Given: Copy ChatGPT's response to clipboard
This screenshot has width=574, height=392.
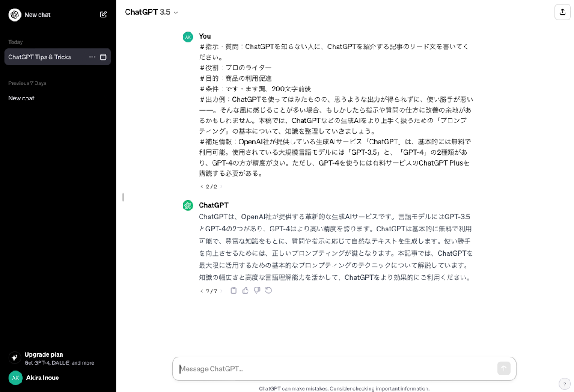Looking at the screenshot, I should 233,291.
